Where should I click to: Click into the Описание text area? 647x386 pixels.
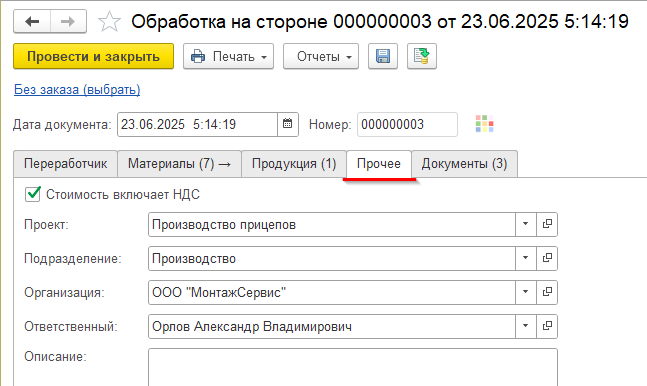pos(353,367)
